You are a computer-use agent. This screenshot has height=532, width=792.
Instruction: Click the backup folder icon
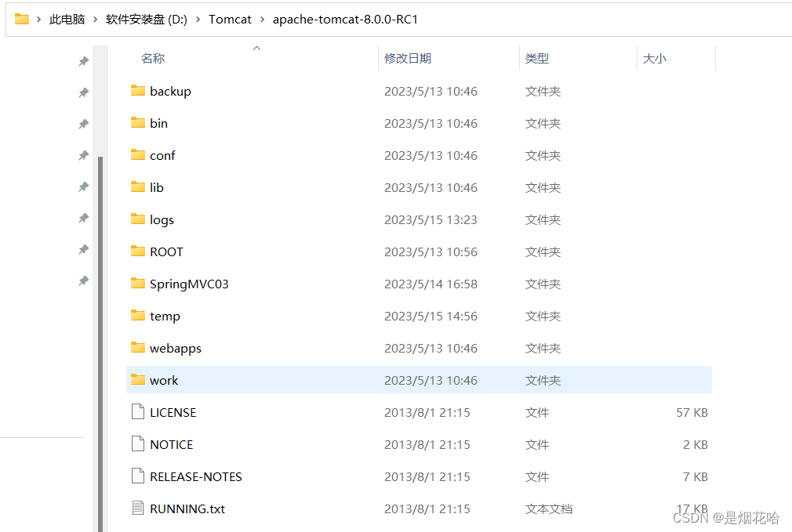(138, 91)
